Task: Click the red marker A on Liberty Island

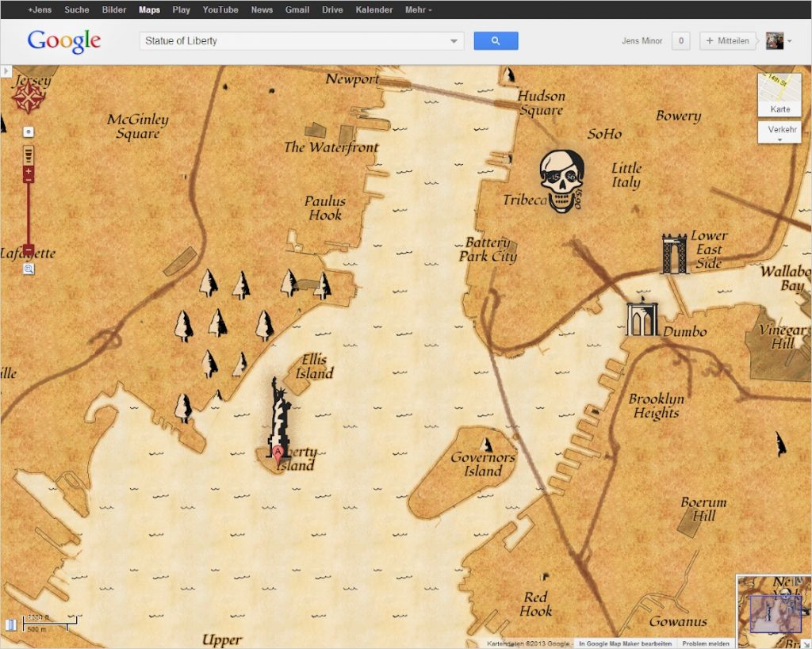Action: [x=278, y=455]
